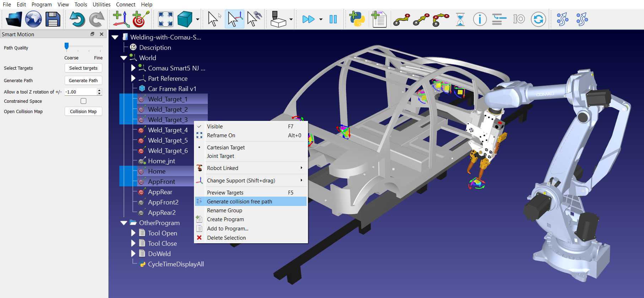The image size is (644, 298).
Task: Open the simulation speed dropdown arrow
Action: [321, 20]
